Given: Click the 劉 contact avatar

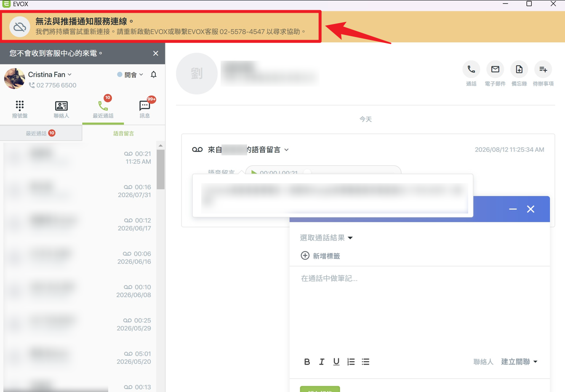Looking at the screenshot, I should click(x=197, y=74).
